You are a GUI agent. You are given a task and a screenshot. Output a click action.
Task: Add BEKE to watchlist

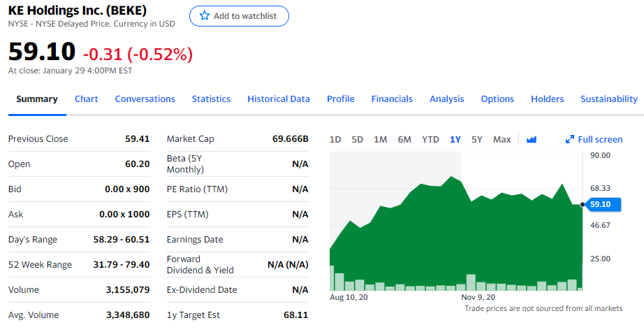[239, 16]
